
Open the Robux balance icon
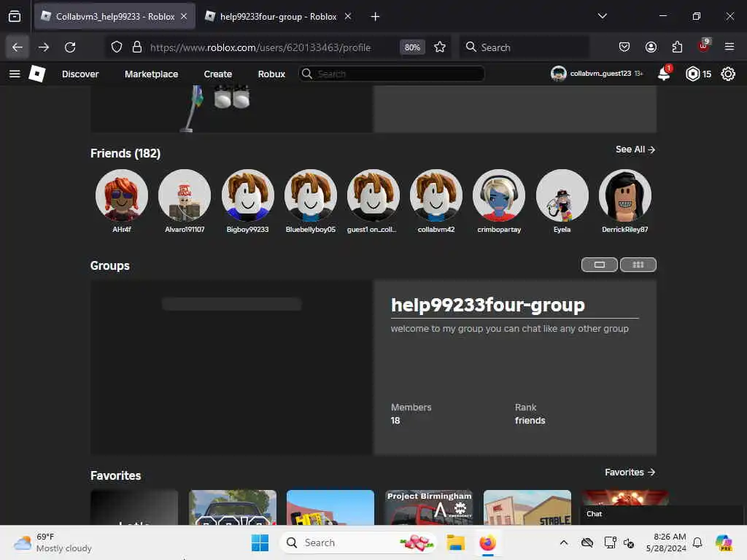point(692,74)
